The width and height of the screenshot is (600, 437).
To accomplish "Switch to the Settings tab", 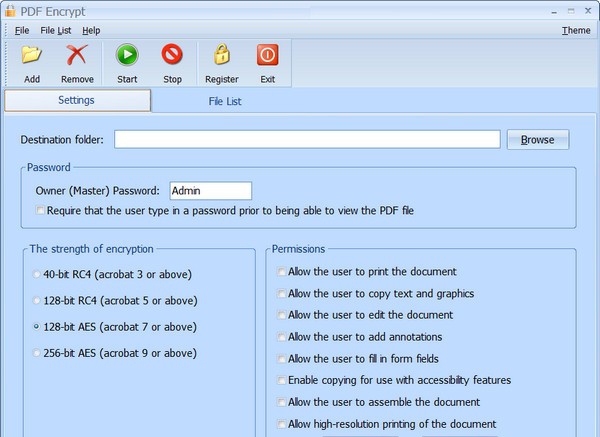I will [78, 100].
